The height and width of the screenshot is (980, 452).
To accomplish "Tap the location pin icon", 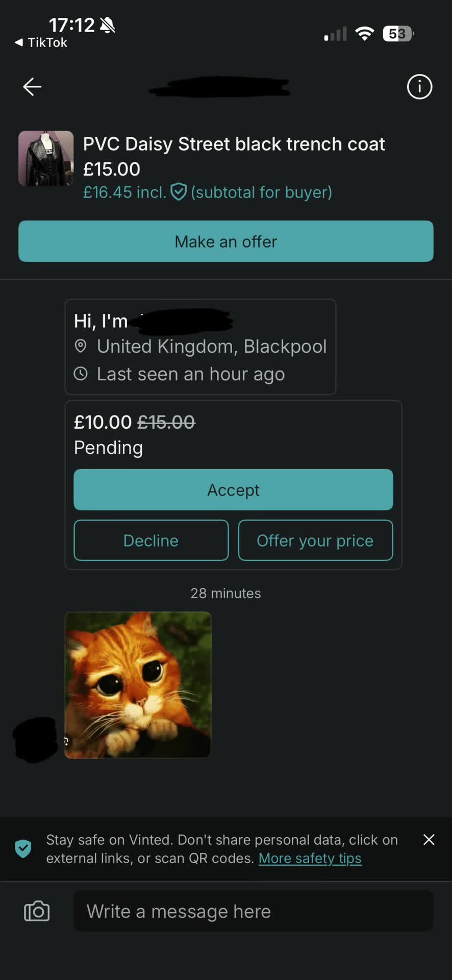I will (x=81, y=346).
